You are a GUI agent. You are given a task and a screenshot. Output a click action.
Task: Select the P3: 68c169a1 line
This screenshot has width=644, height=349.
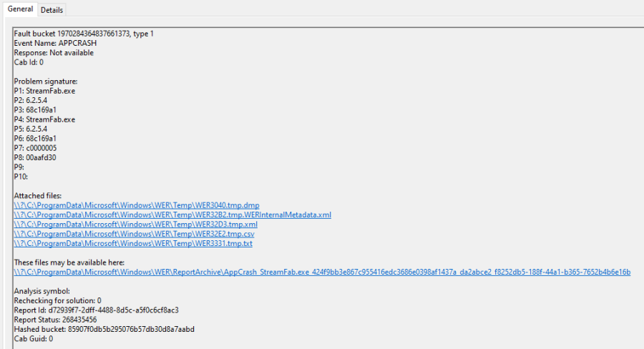click(x=35, y=109)
